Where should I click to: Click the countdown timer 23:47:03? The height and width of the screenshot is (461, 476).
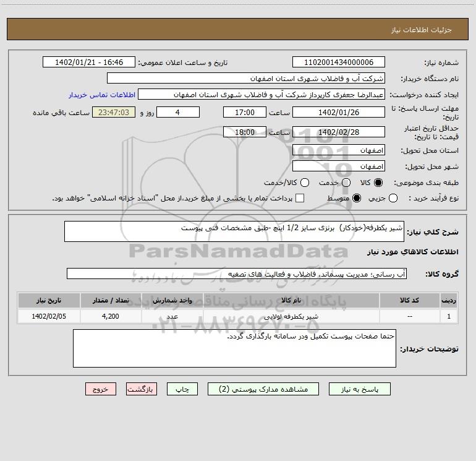[114, 112]
